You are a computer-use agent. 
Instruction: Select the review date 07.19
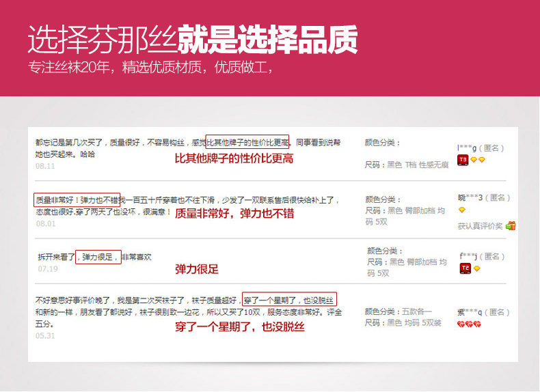(48, 269)
